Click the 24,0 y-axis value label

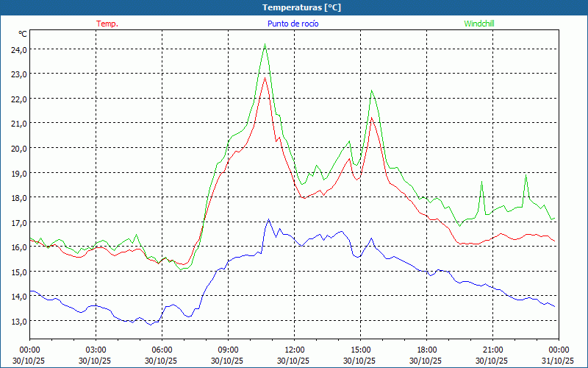[x=19, y=49]
